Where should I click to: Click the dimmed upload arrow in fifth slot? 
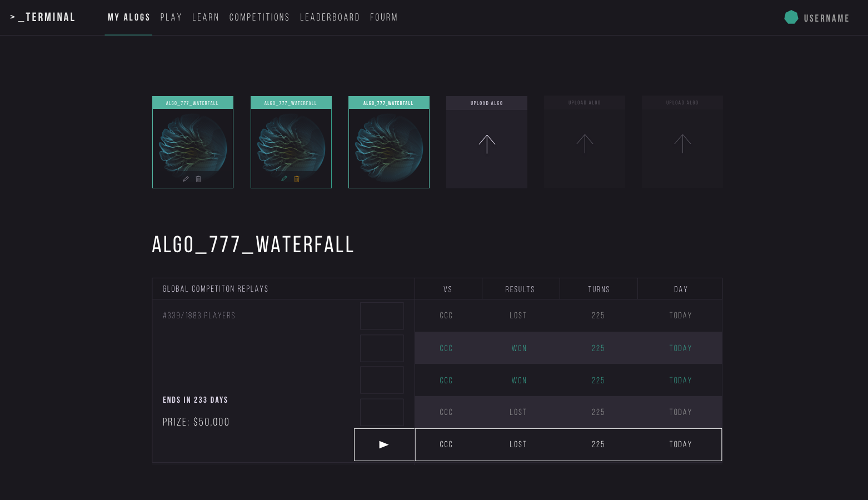(585, 144)
